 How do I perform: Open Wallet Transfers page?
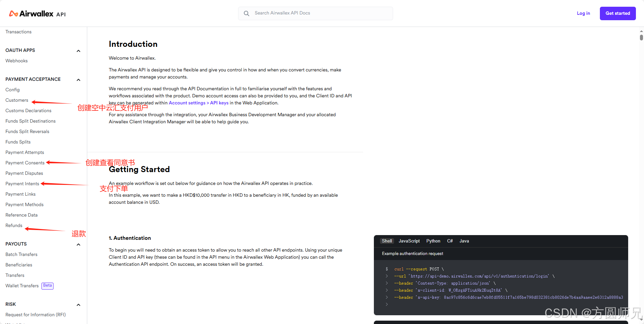click(x=22, y=286)
